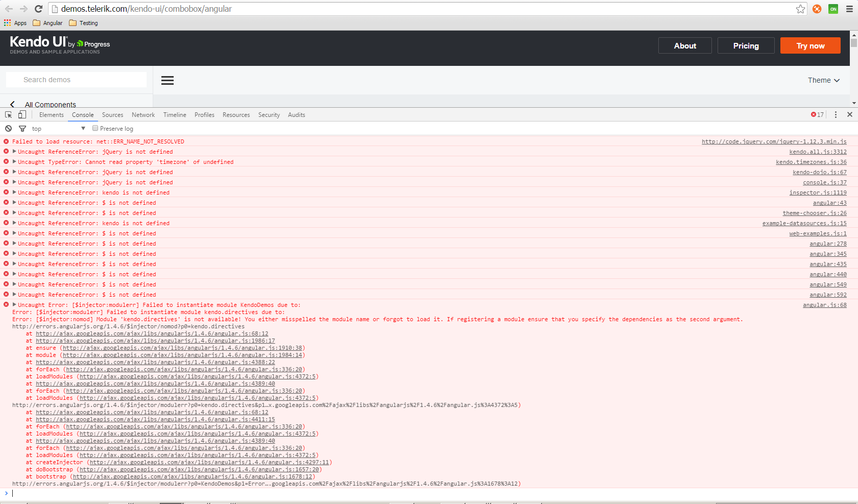Open the DevTools more options menu
The image size is (858, 504).
(x=836, y=115)
